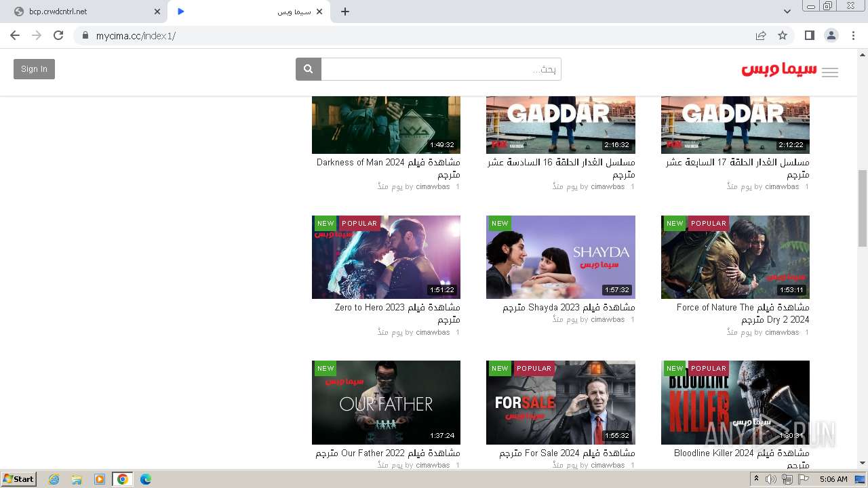The width and height of the screenshot is (868, 488).
Task: Open network tray icon
Action: coord(787,479)
